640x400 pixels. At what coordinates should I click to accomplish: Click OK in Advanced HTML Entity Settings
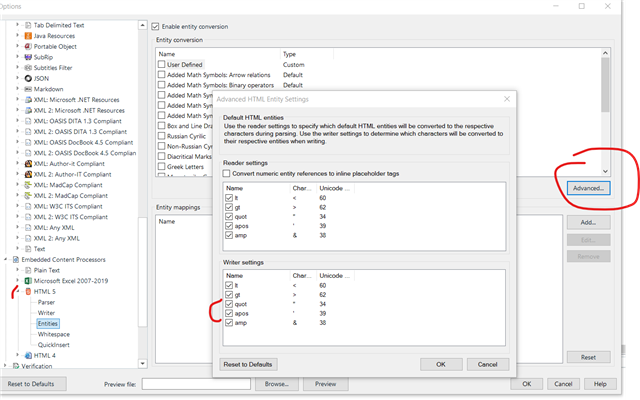tap(441, 364)
